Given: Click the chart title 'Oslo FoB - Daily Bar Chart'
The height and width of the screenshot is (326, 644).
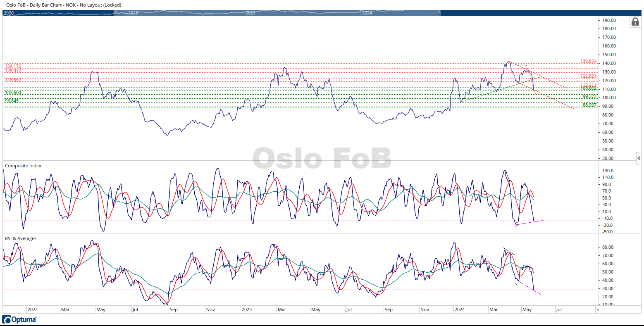Looking at the screenshot, I should pyautogui.click(x=35, y=5).
